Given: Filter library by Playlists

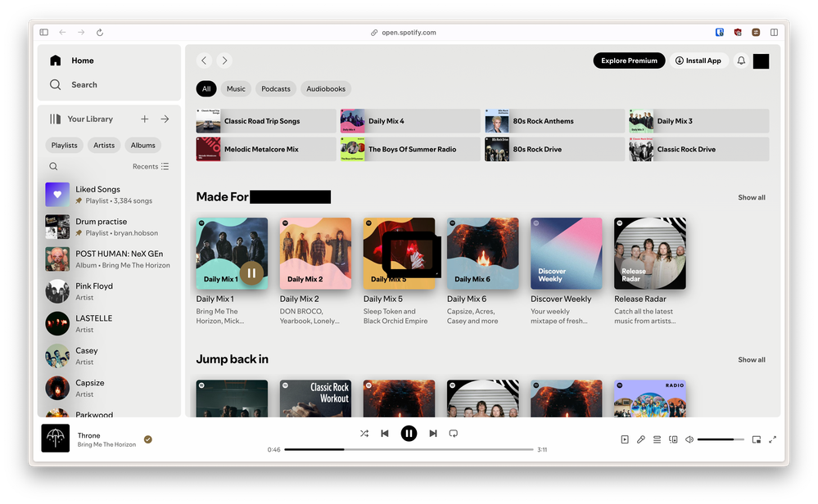Looking at the screenshot, I should [64, 146].
